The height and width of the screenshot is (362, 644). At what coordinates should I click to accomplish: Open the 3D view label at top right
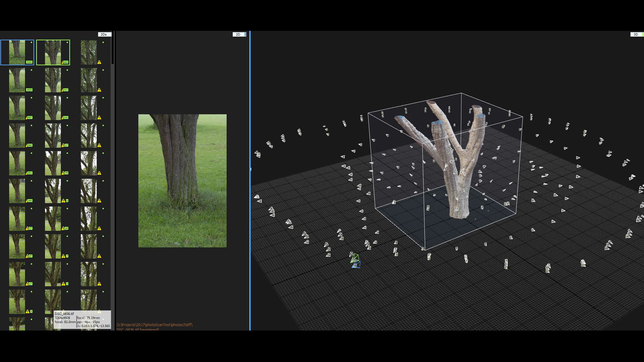(636, 35)
